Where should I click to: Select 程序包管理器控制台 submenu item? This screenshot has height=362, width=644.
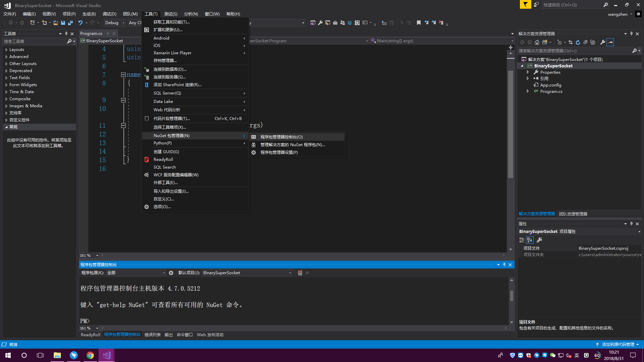[298, 137]
